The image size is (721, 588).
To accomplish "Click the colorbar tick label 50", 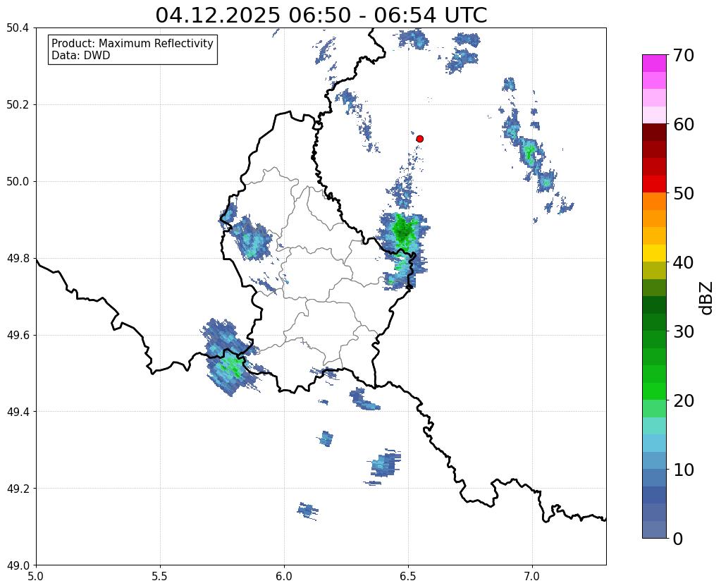I will click(x=684, y=193).
